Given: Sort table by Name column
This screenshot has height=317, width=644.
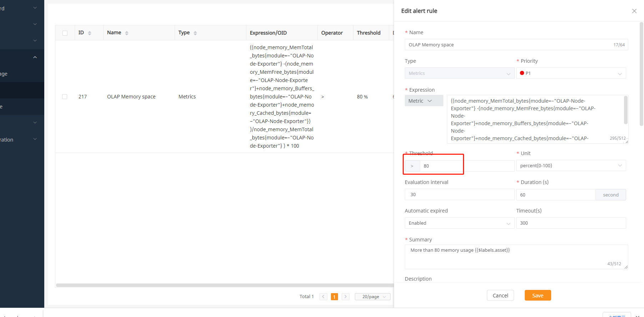Looking at the screenshot, I should pyautogui.click(x=126, y=33).
